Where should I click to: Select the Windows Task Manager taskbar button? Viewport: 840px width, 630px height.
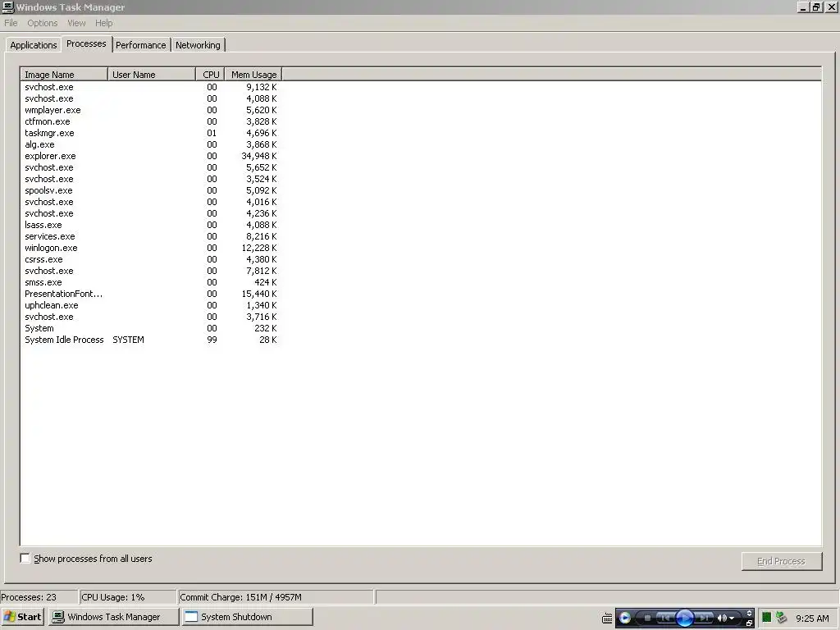point(113,617)
